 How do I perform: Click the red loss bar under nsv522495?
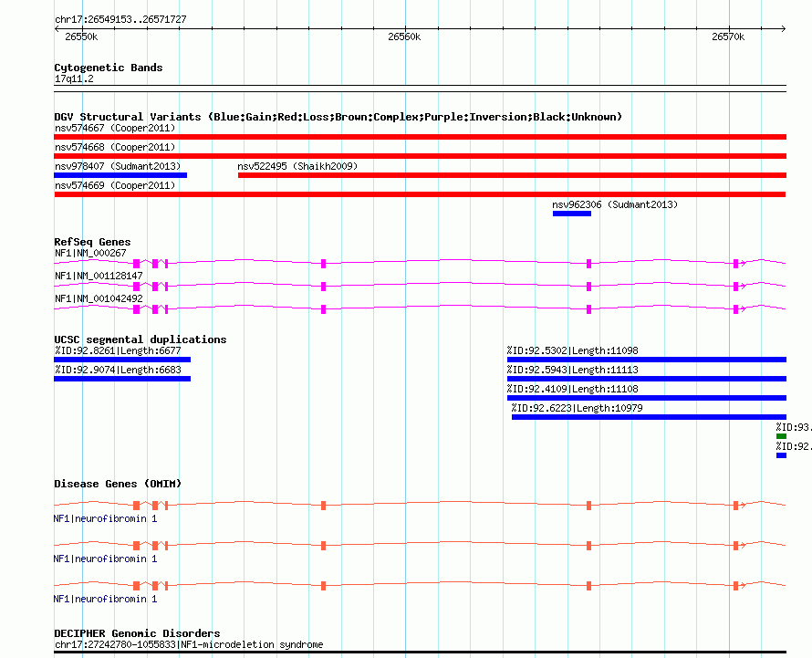[x=512, y=175]
